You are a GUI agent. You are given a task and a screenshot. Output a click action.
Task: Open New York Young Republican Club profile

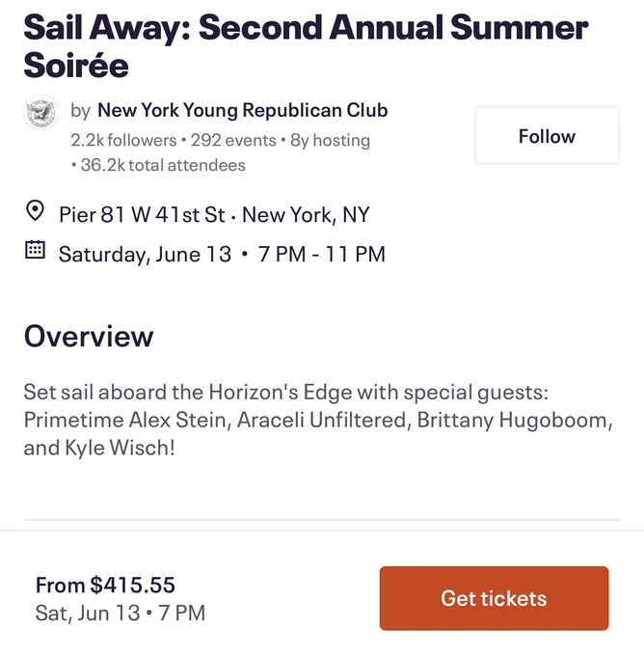(242, 110)
